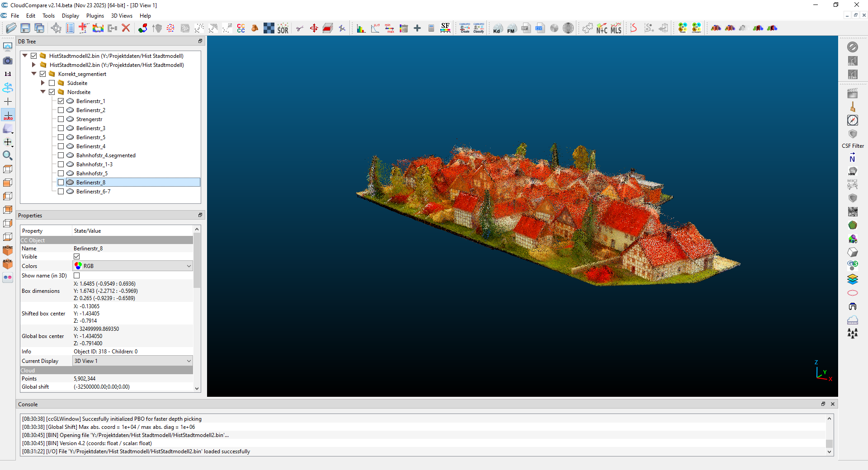The width and height of the screenshot is (868, 470).
Task: Open the Tools menu
Action: [48, 16]
